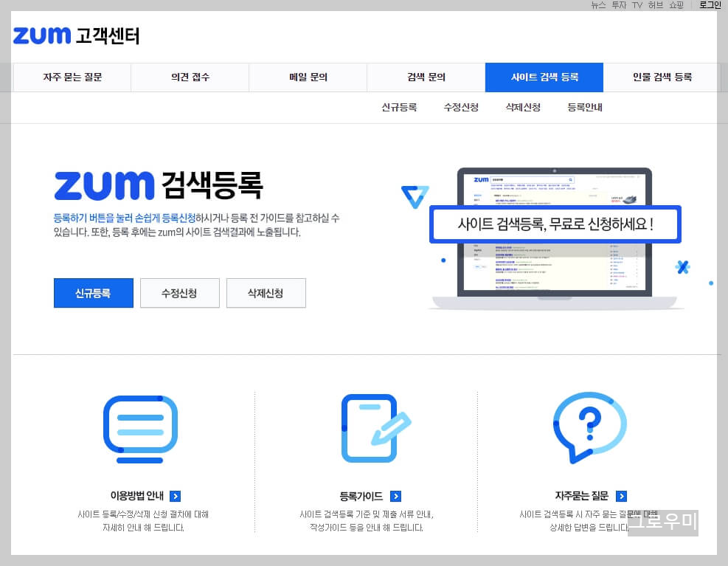728x566 pixels.
Task: Open the 이용방법 안내 speech bubble icon
Action: click(139, 428)
